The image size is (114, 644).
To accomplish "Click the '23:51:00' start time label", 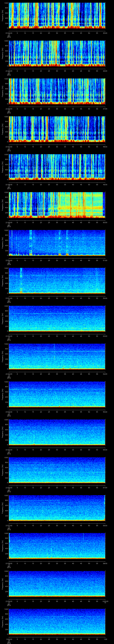I will point(9,298).
